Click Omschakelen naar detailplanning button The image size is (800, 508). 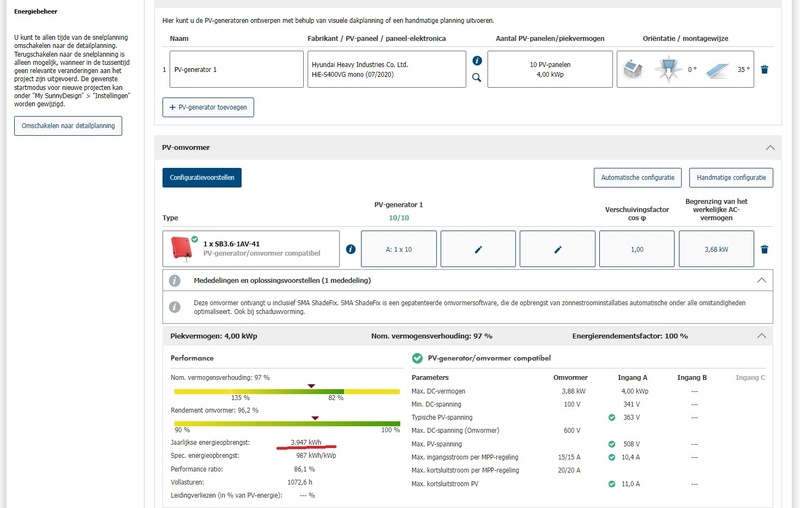[68, 126]
